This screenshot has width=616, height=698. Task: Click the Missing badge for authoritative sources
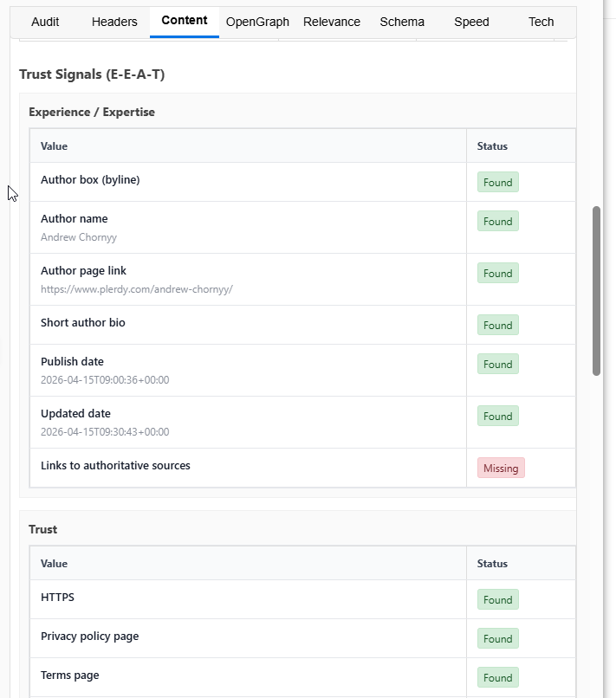[501, 469]
